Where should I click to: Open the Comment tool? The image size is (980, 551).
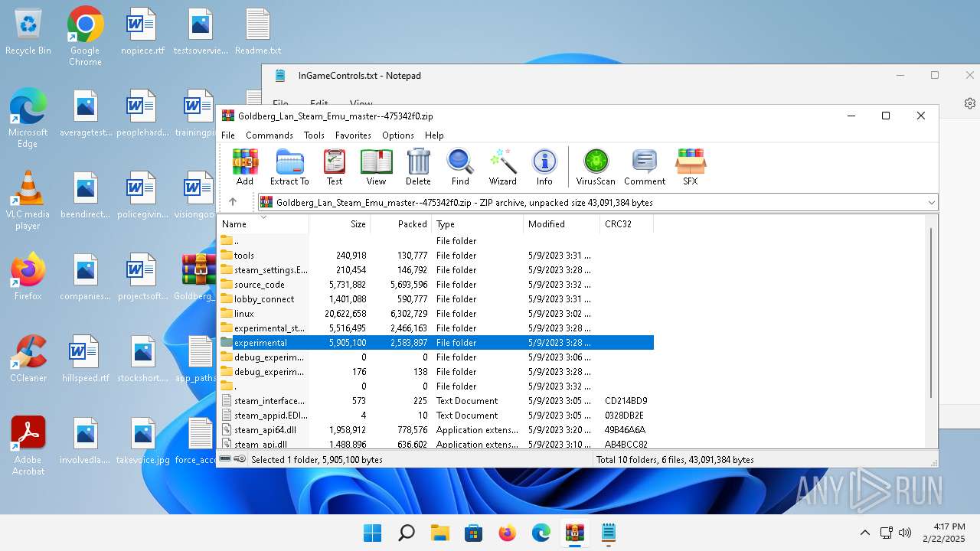coord(645,167)
